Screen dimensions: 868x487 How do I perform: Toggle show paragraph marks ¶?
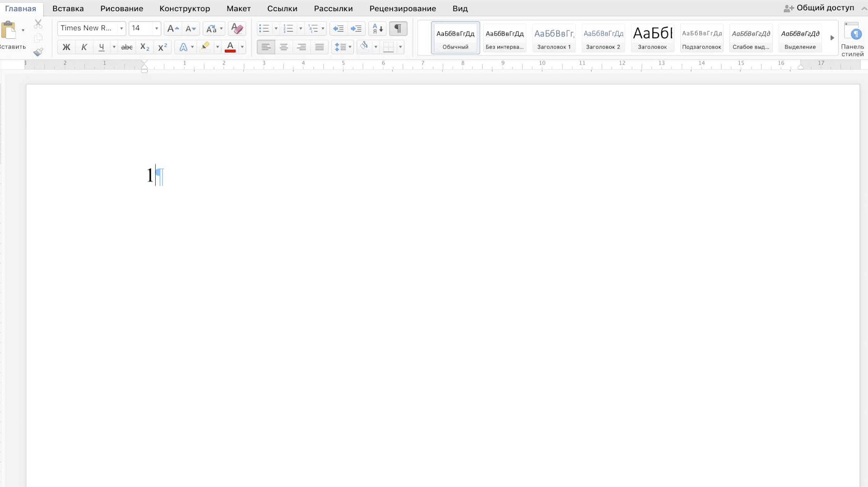(x=398, y=28)
